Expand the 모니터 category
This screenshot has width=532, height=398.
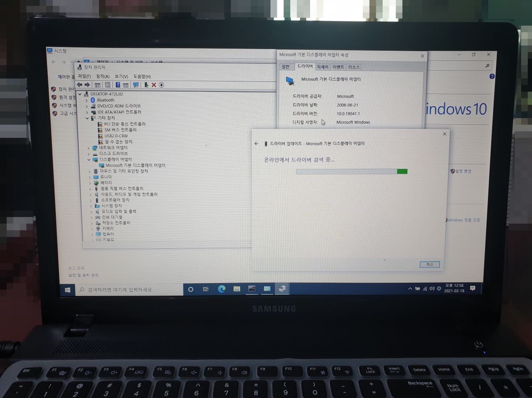click(90, 177)
